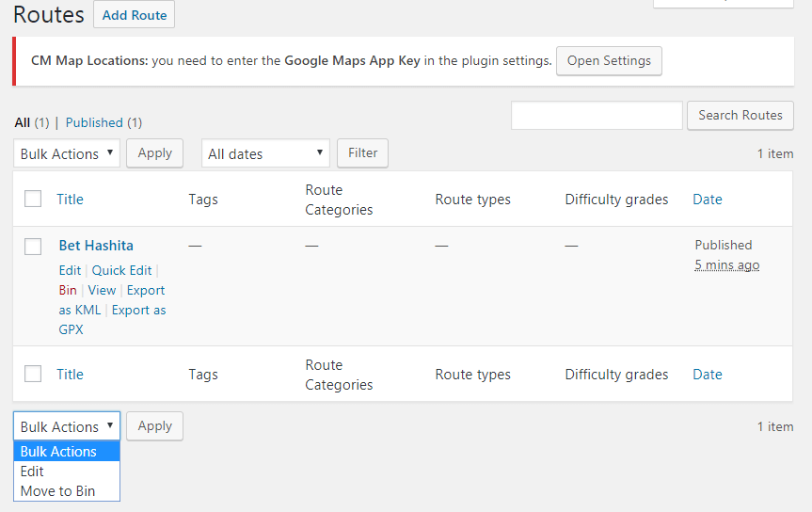Expand the All dates filter dropdown
Image resolution: width=812 pixels, height=512 pixels.
click(x=265, y=153)
